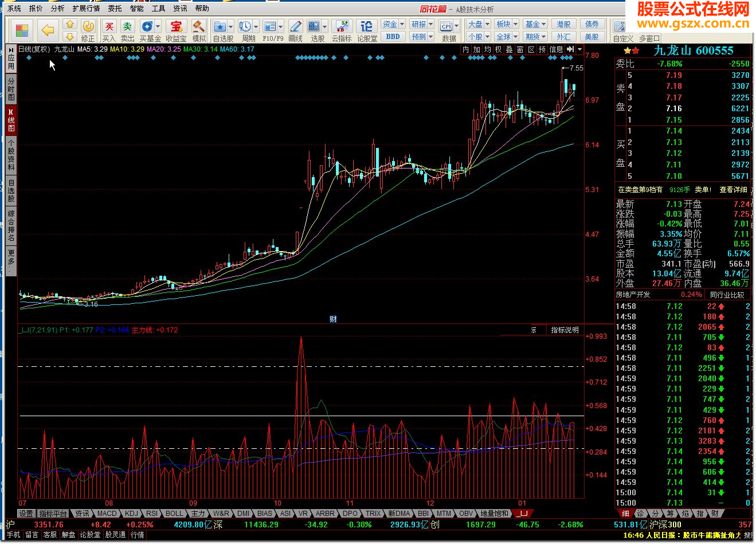Viewport: 756px width, 544px height.
Task: Open the CPI 数据 icon
Action: click(446, 26)
